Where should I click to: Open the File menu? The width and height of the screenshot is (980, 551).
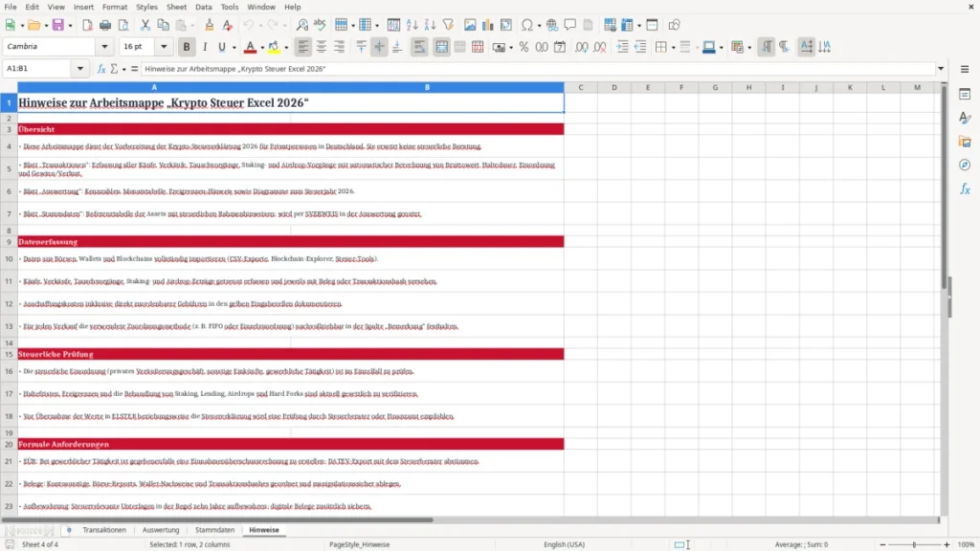point(11,7)
